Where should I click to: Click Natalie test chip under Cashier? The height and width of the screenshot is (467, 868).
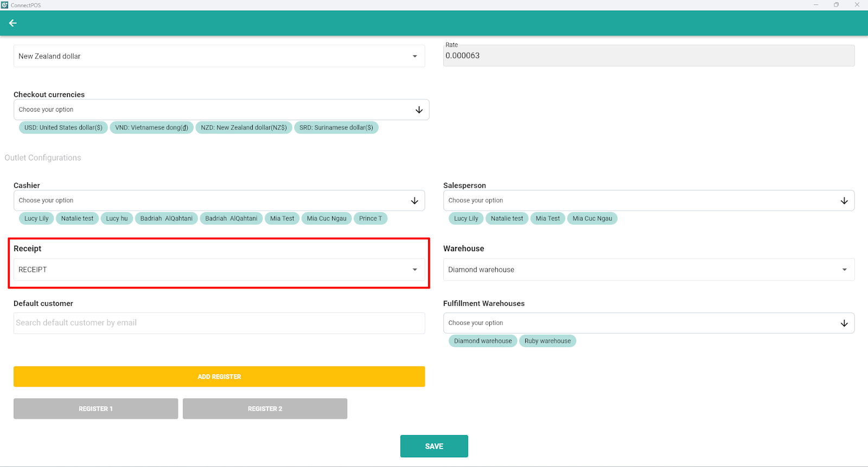77,219
